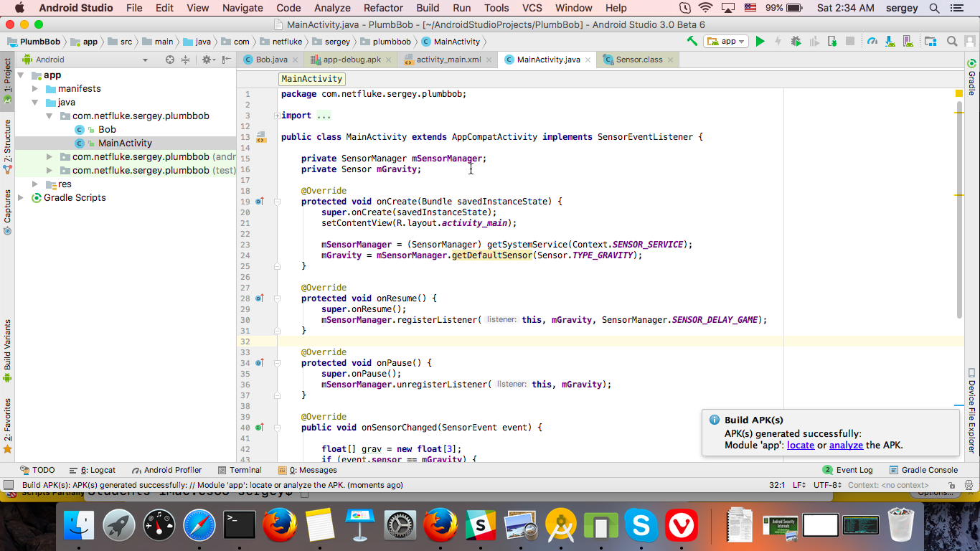This screenshot has height=551, width=980.
Task: Open Slack from the Dock
Action: [480, 526]
